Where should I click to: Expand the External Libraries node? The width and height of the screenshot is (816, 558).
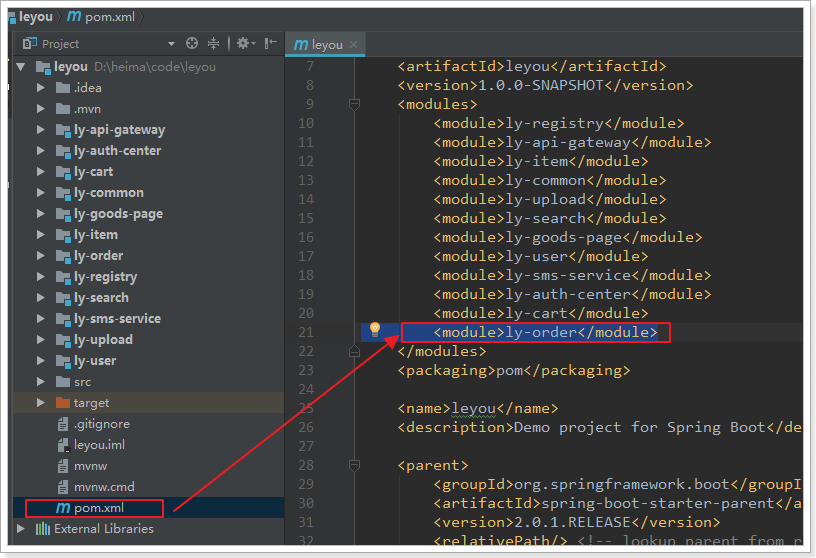(x=20, y=529)
